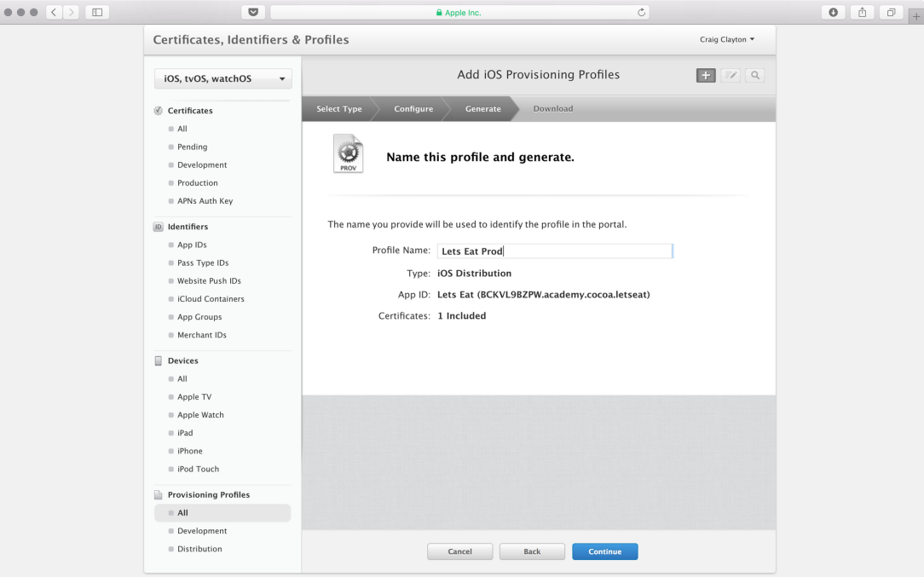This screenshot has width=924, height=577.
Task: Click the Provisioning Profiles section heading
Action: (209, 495)
